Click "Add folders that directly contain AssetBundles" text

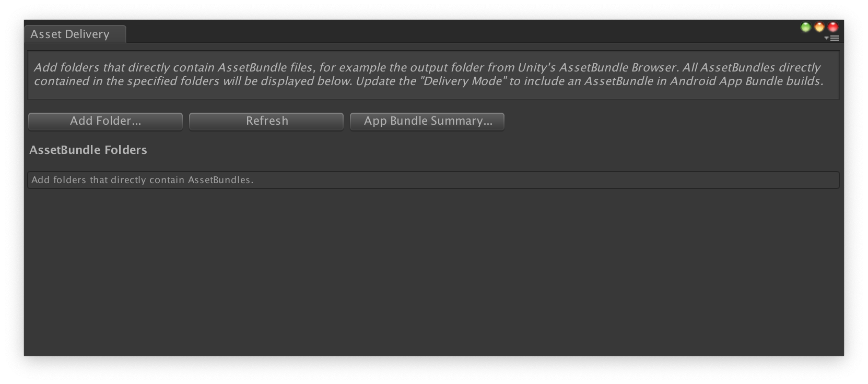coord(142,180)
